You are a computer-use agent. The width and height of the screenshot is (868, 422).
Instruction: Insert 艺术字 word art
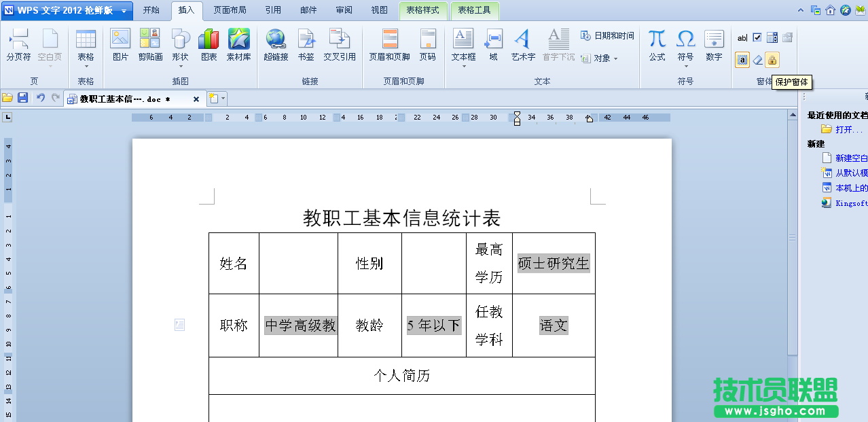[523, 45]
